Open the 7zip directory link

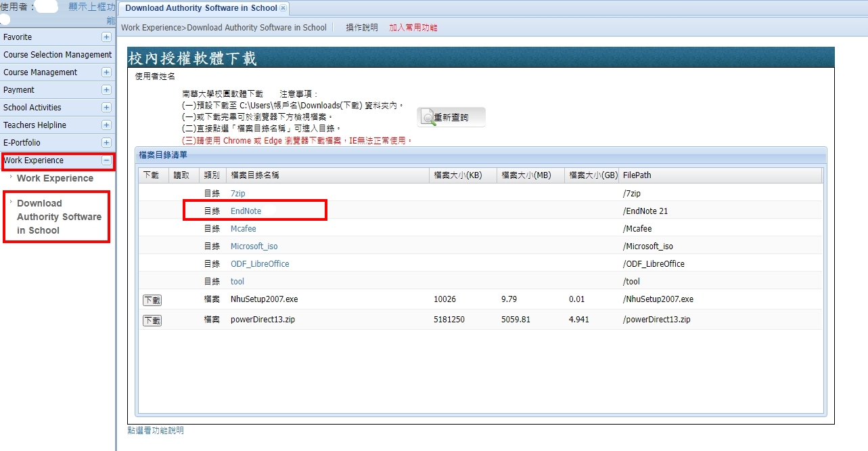(x=237, y=194)
